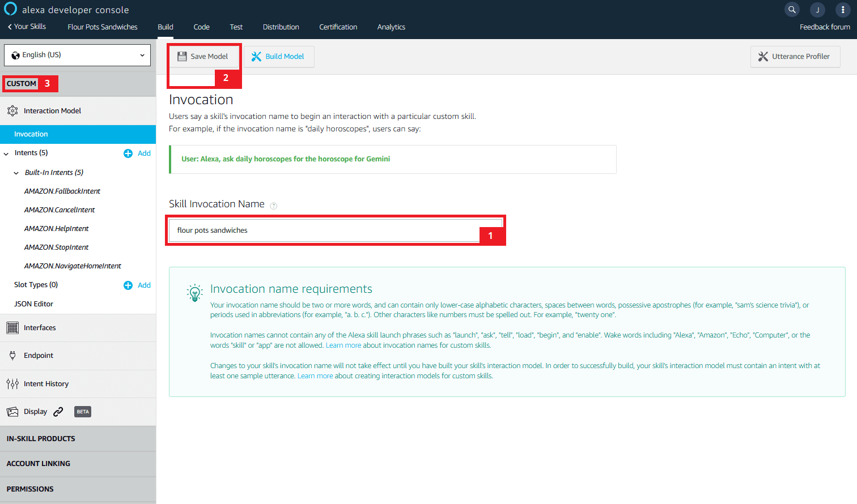Open the JSON Editor
This screenshot has height=504, width=857.
pos(33,304)
